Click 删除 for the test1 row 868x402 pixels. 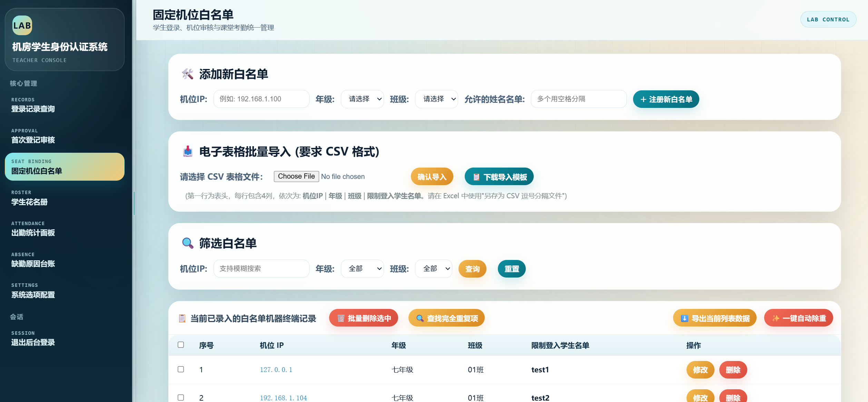click(733, 370)
